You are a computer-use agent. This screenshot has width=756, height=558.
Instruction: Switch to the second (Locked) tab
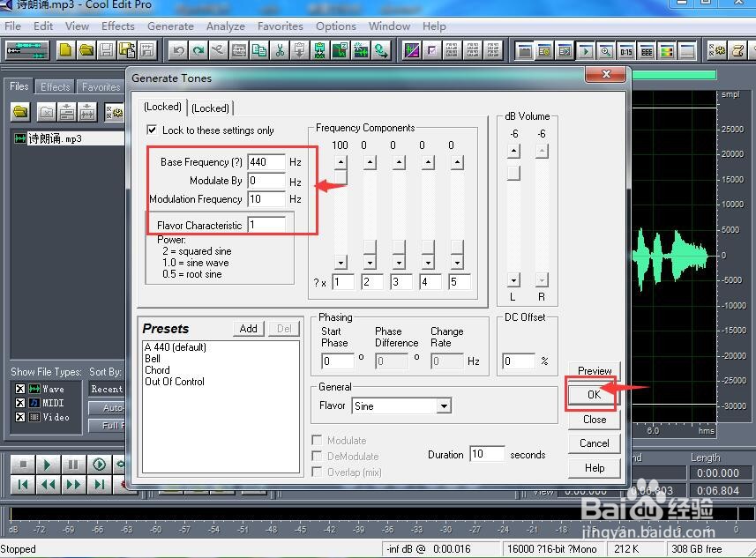210,108
